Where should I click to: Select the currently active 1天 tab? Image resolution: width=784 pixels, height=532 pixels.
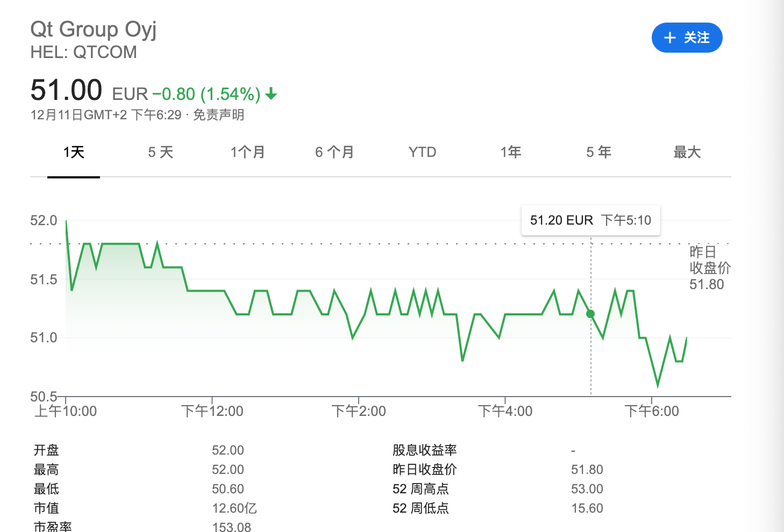(x=74, y=152)
